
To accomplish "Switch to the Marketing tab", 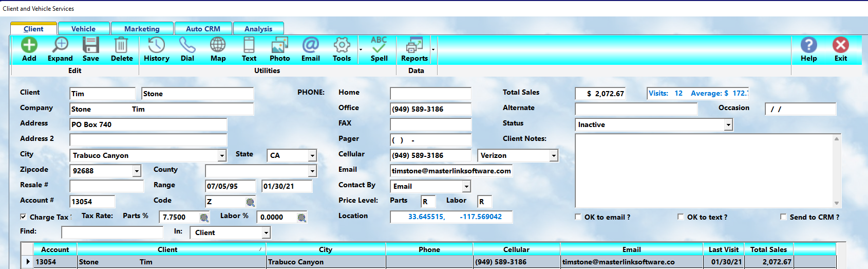I will [142, 29].
